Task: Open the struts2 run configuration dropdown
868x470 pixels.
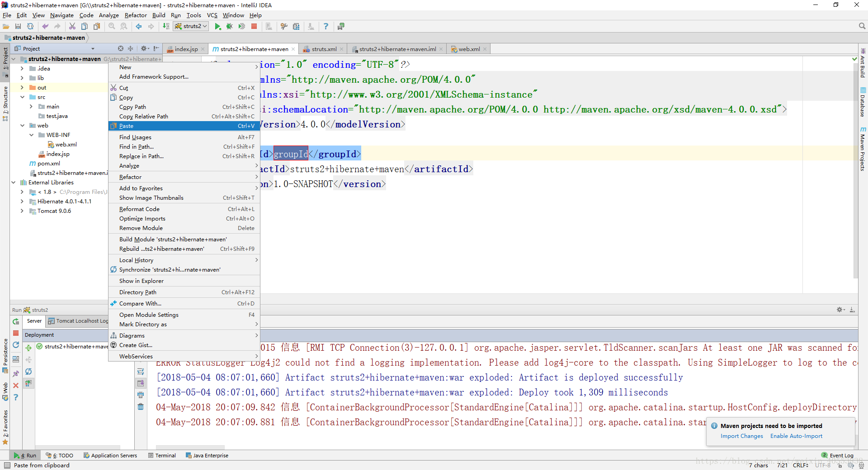Action: 191,26
